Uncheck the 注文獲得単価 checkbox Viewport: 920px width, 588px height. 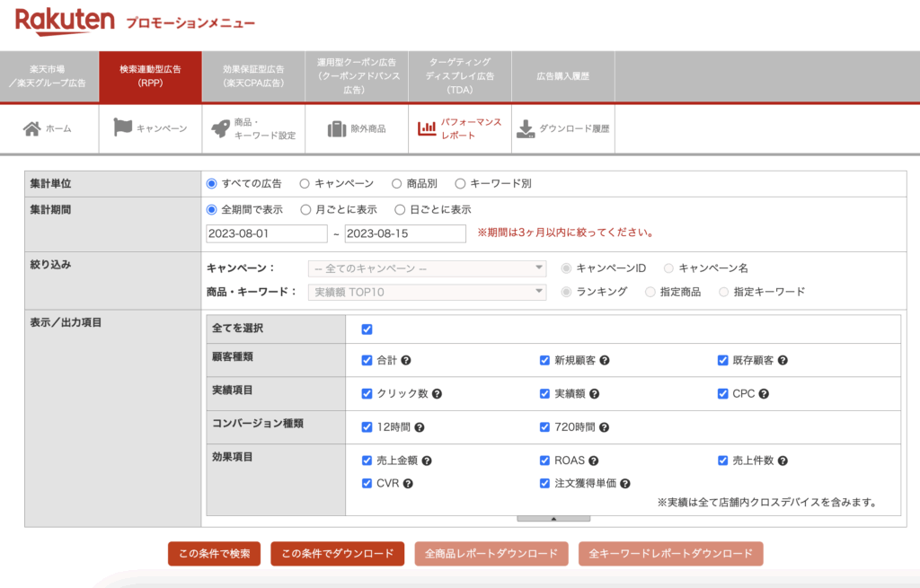[545, 484]
